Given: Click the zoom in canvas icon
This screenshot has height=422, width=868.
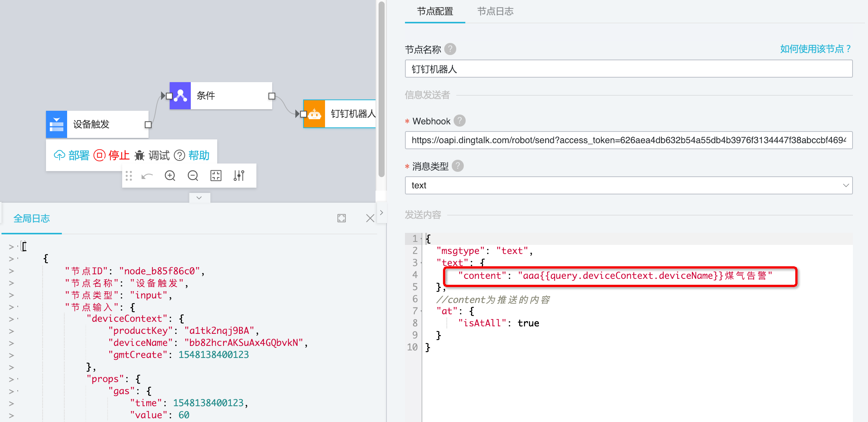Looking at the screenshot, I should click(170, 176).
